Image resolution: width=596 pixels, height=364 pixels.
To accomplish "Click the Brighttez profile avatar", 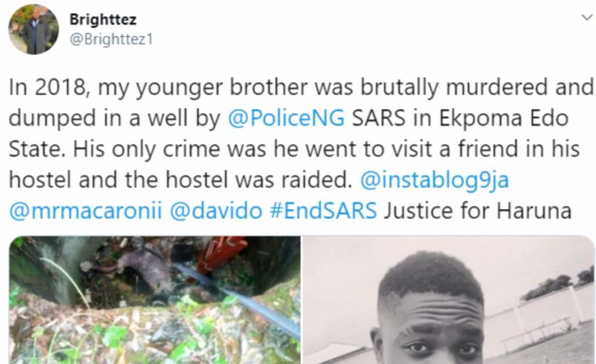I will point(34,30).
